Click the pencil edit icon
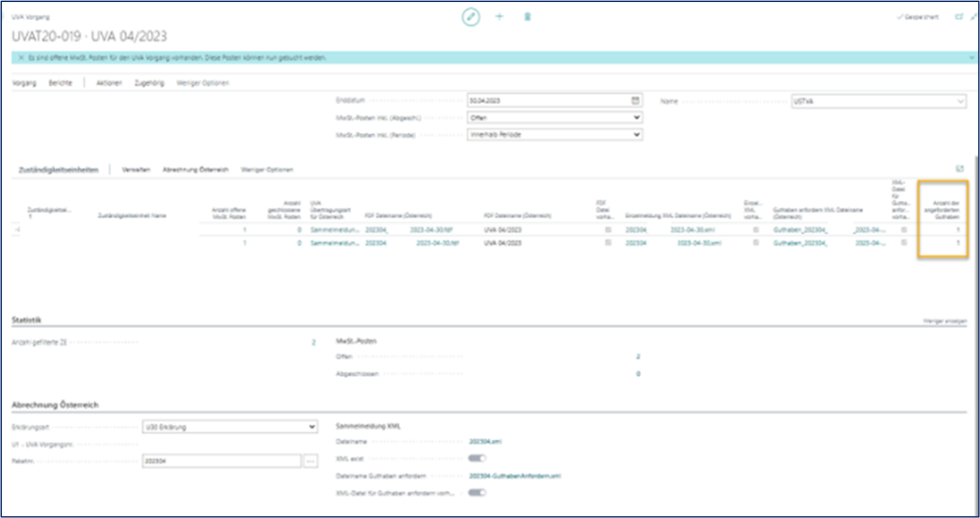The height and width of the screenshot is (518, 980). [x=471, y=17]
